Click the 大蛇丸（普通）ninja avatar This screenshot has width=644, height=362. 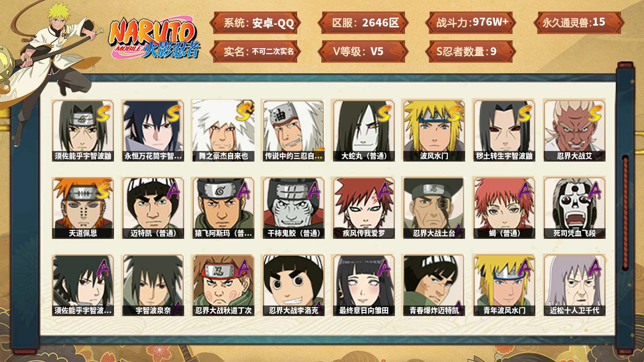[364, 131]
